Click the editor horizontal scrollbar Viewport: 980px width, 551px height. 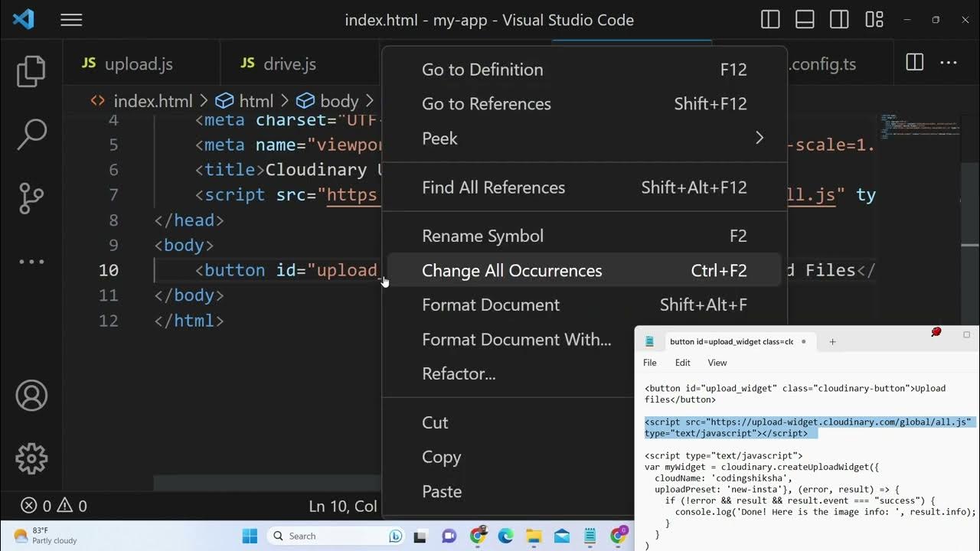[x=268, y=484]
